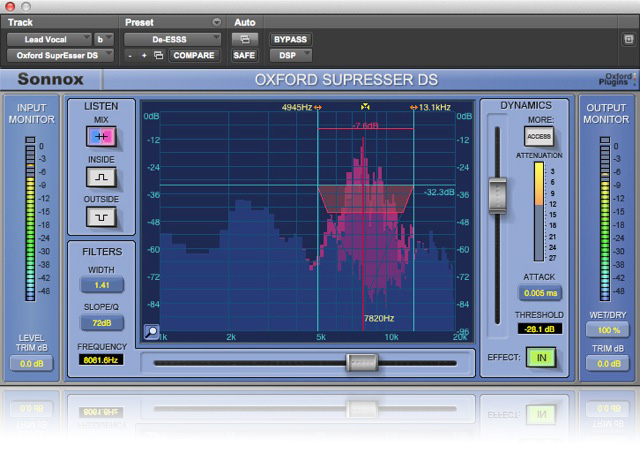Open the Oxford SuprEsser DS plugin selector

pos(59,55)
